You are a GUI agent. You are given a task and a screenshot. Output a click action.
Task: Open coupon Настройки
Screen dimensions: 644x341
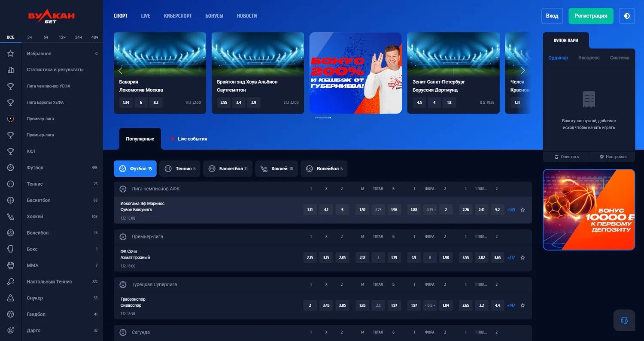pyautogui.click(x=613, y=157)
